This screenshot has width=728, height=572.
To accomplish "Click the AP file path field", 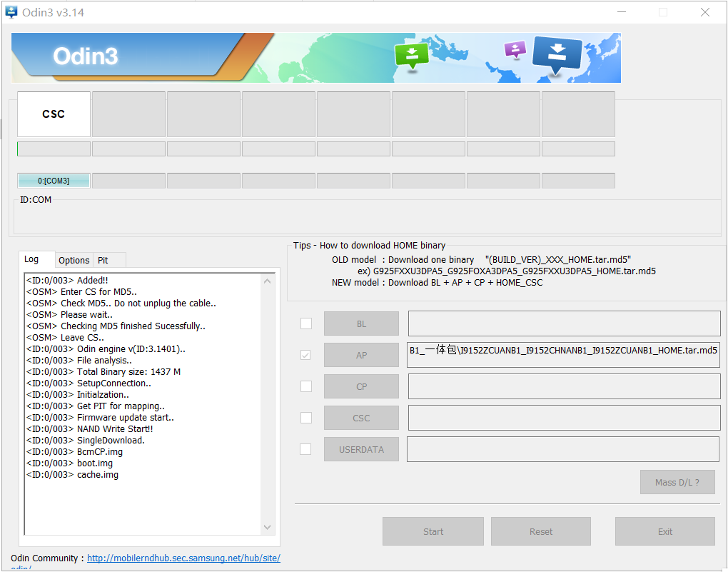I will click(563, 354).
